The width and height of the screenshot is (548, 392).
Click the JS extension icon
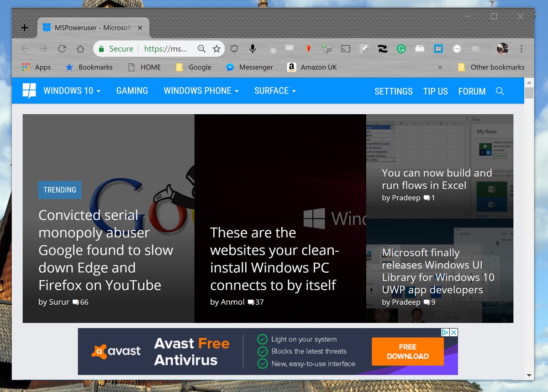(x=327, y=49)
